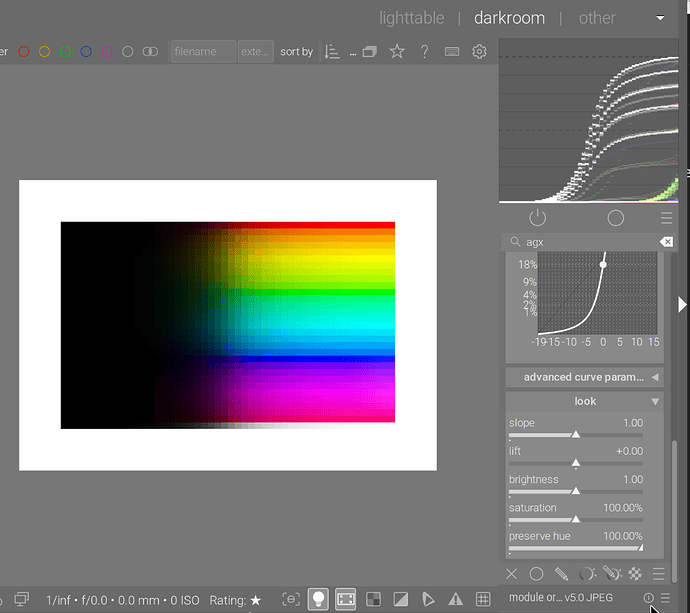
Task: Open keyboard shortcuts icon
Action: 452,52
